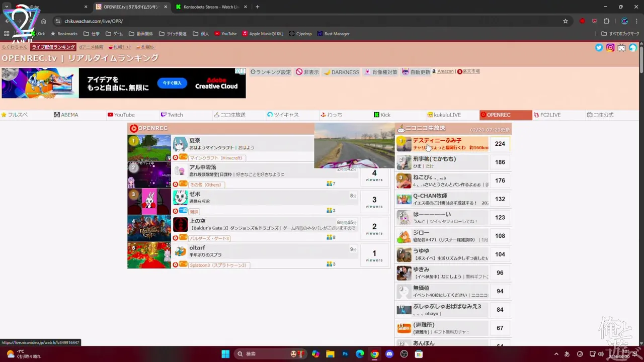Open the Cipdrop bookmark

(300, 34)
